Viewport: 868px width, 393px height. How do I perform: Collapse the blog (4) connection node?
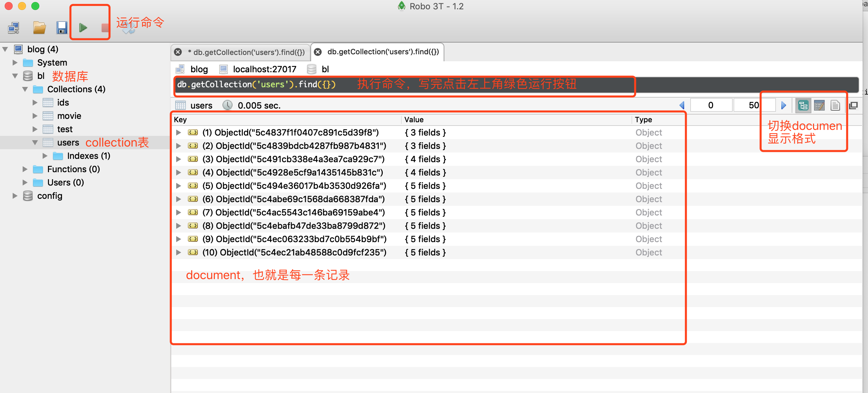tap(5, 49)
